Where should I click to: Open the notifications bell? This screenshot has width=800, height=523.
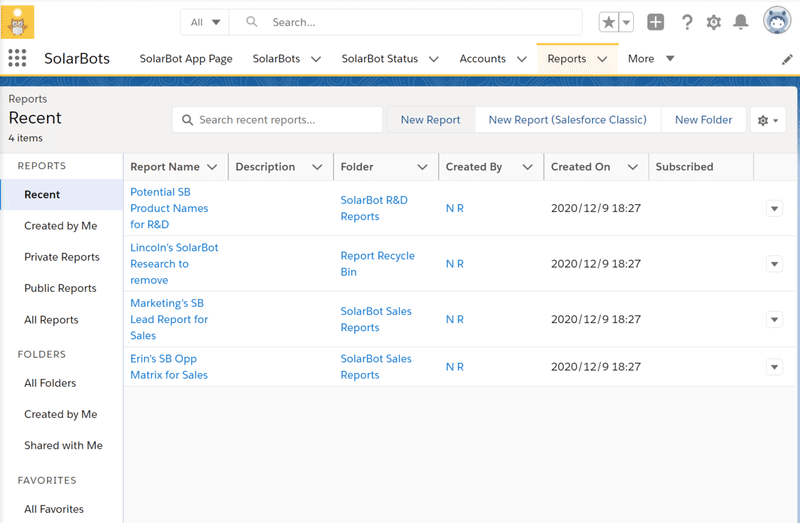click(740, 22)
